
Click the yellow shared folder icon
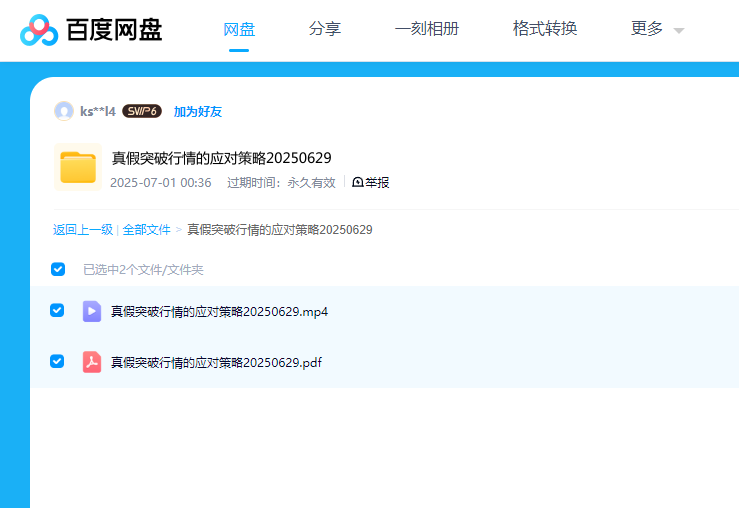(x=77, y=167)
